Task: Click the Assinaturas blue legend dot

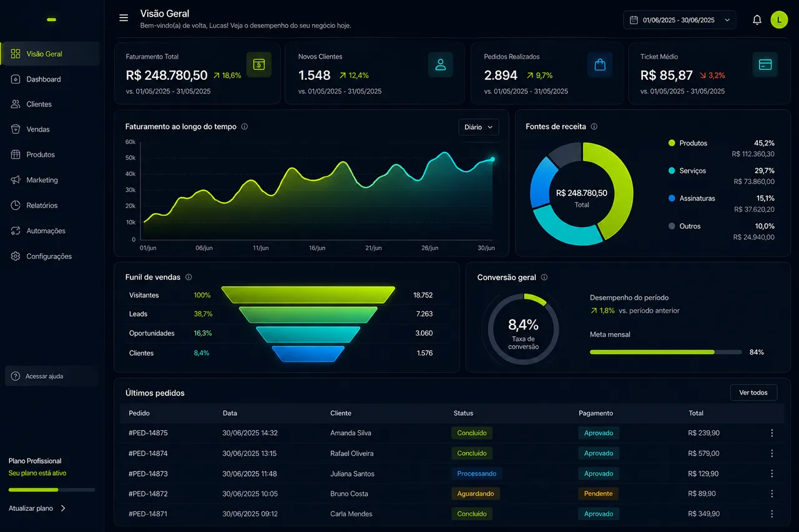Action: tap(672, 198)
